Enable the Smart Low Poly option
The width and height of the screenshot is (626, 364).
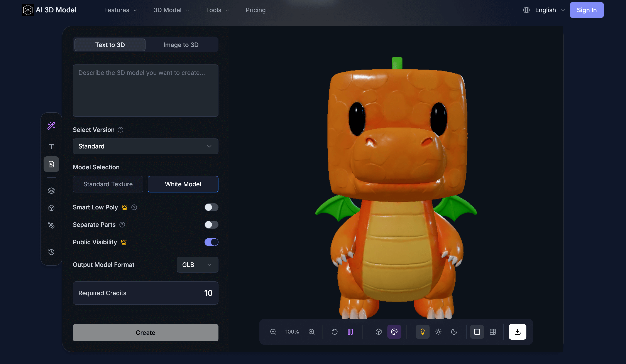(211, 207)
